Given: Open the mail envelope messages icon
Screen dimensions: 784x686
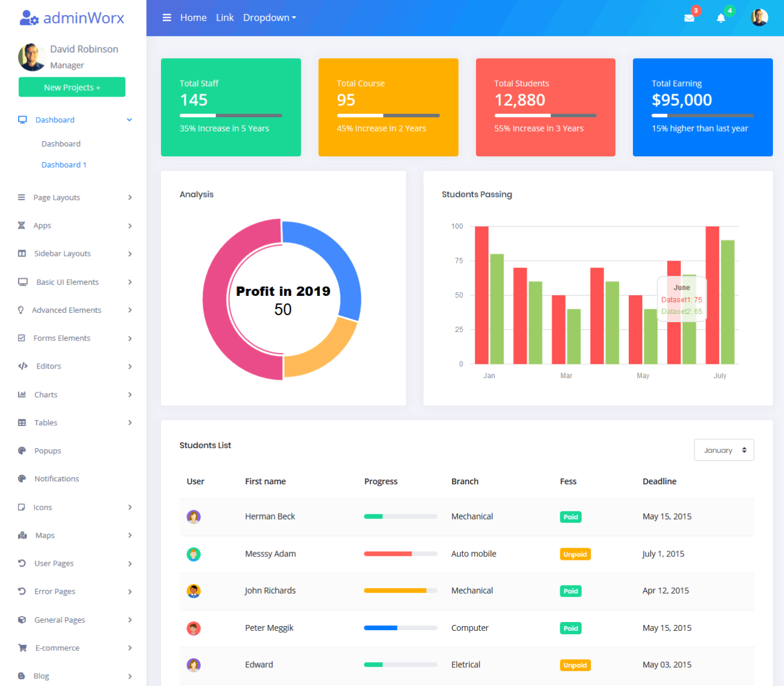Looking at the screenshot, I should [x=689, y=18].
